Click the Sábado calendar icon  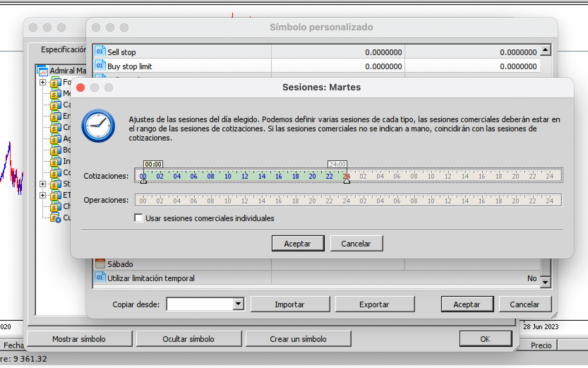pyautogui.click(x=100, y=263)
